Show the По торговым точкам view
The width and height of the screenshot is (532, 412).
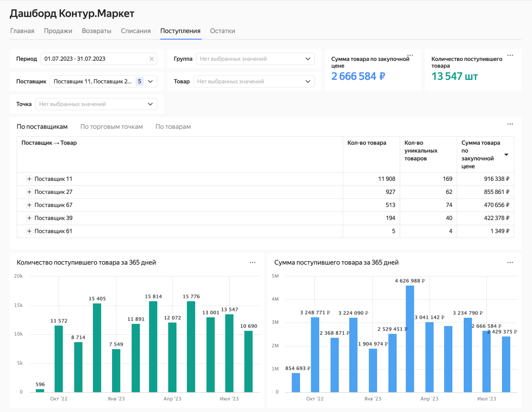click(111, 127)
